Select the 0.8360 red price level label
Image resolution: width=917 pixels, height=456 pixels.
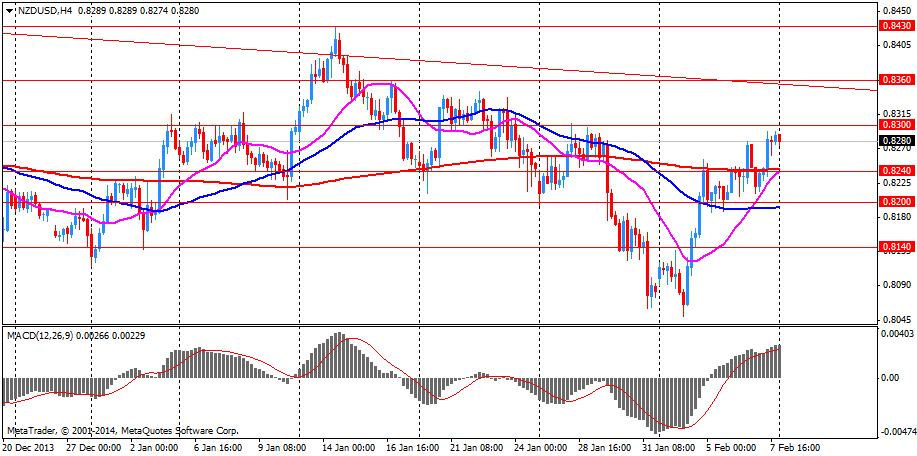[894, 79]
